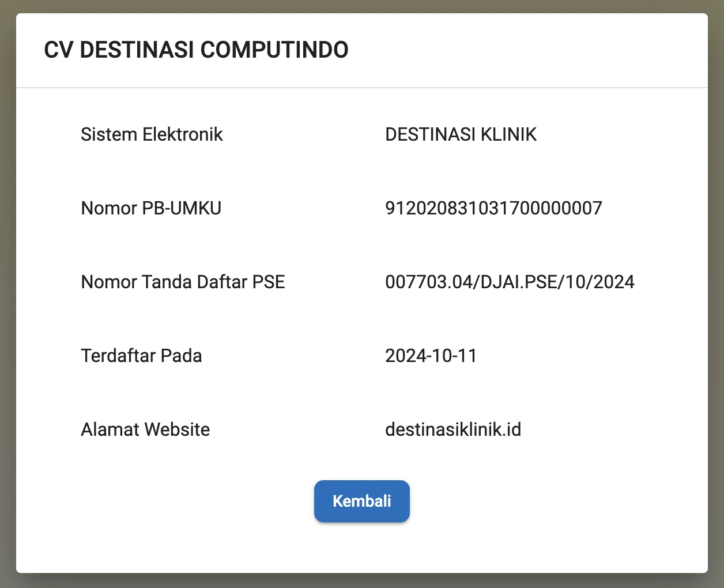Viewport: 724px width, 588px height.
Task: Click the Sistem Elektronik label
Action: (x=152, y=134)
